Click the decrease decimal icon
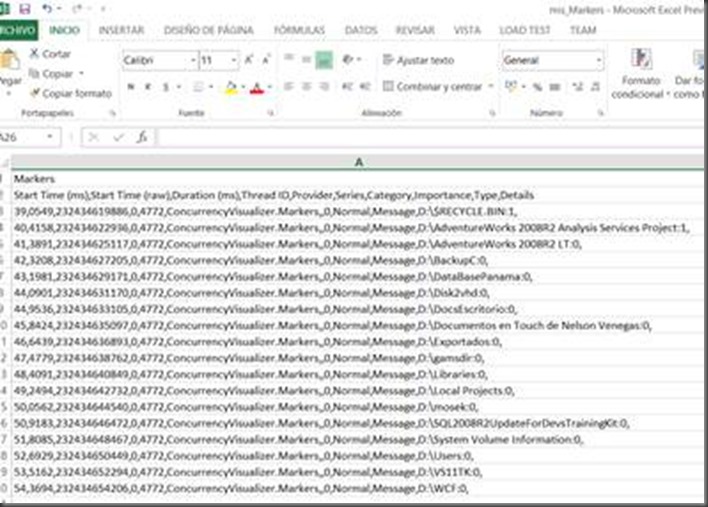 click(595, 87)
